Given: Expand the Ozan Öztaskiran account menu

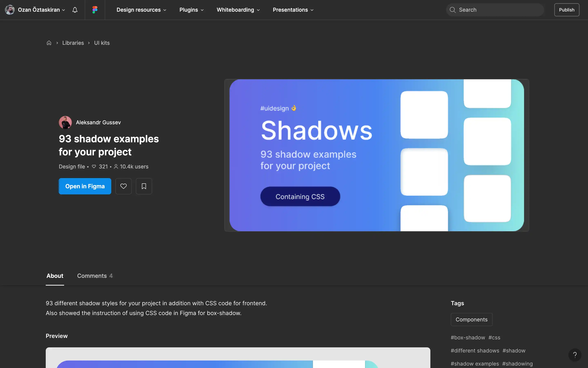Looking at the screenshot, I should pyautogui.click(x=41, y=10).
